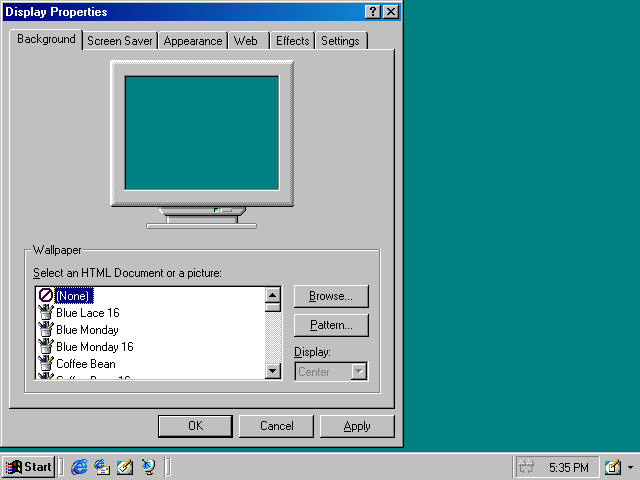The width and height of the screenshot is (640, 480).
Task: Open Internet Explorer from quick launch
Action: tap(79, 467)
